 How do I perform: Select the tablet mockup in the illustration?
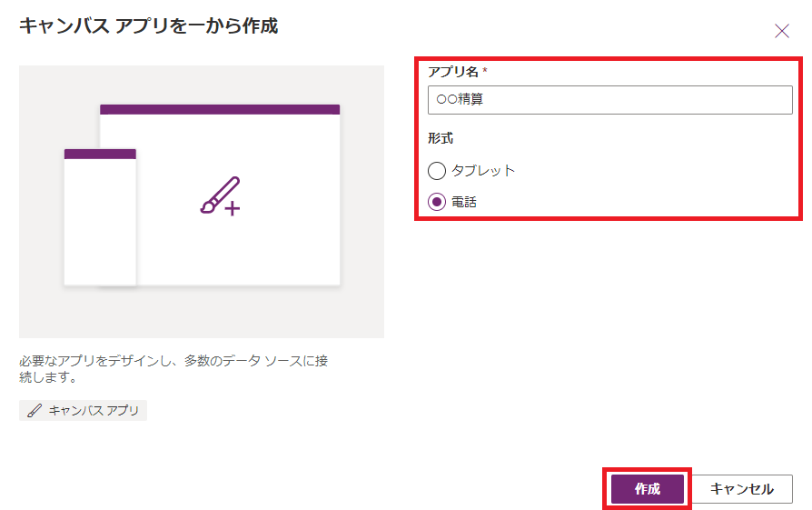click(220, 195)
